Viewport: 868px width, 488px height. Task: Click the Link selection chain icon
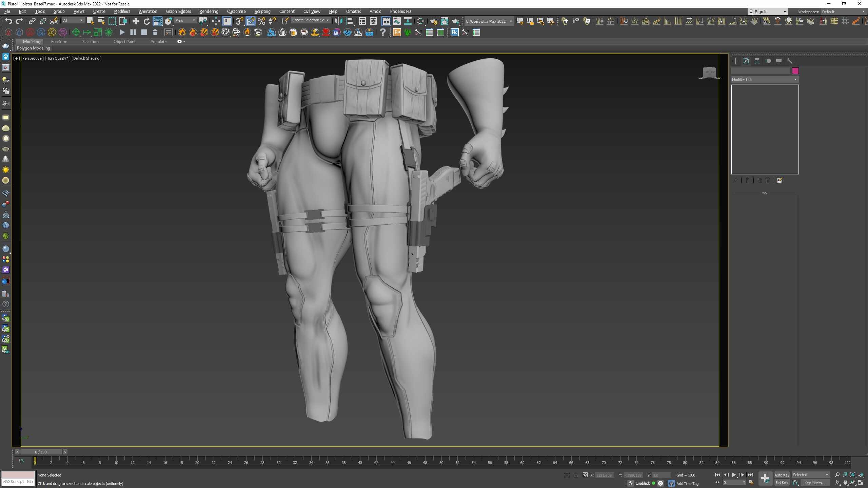coord(32,21)
